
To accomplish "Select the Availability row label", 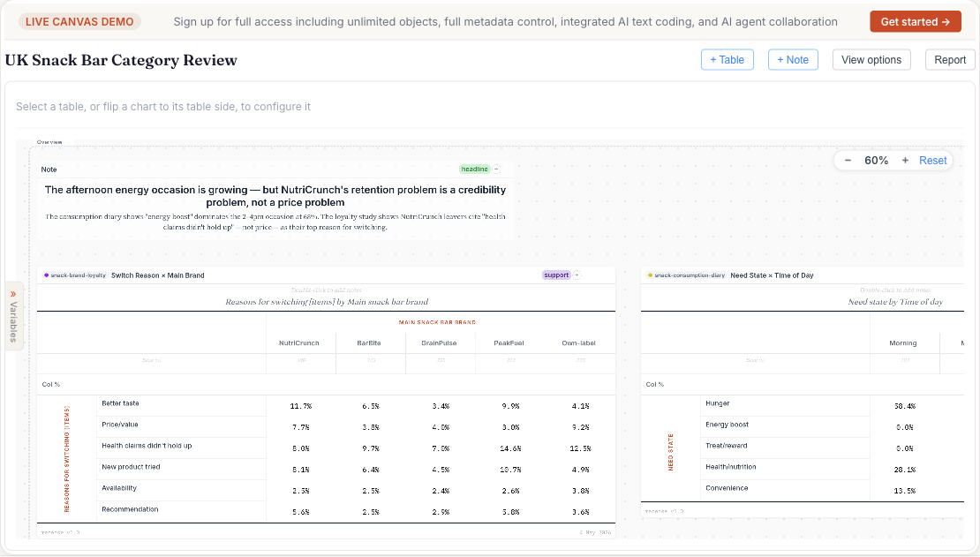I will pos(119,488).
